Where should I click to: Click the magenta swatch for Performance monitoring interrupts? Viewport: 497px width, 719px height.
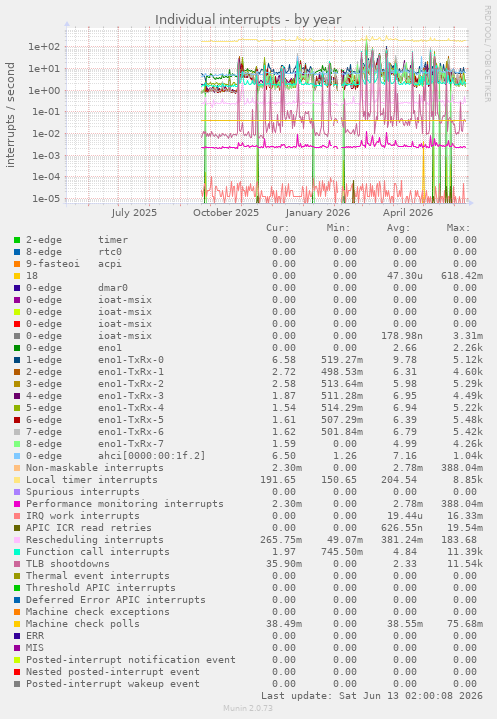coord(17,503)
